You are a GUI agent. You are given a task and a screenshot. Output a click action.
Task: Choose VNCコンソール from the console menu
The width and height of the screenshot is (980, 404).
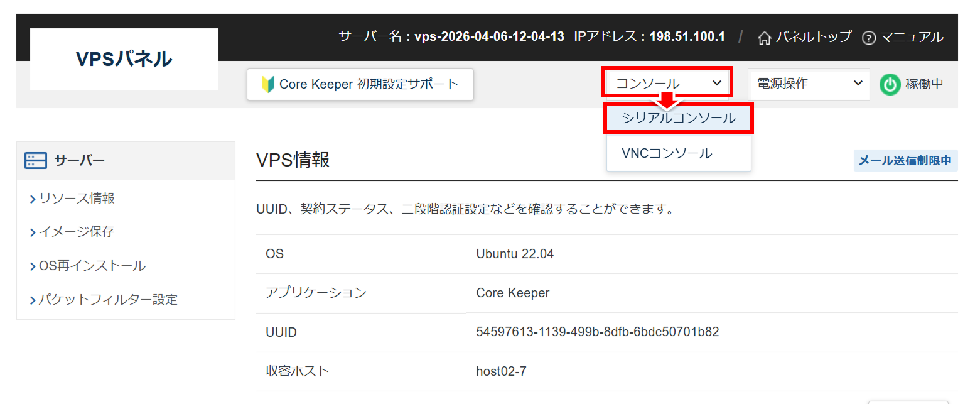coord(667,153)
